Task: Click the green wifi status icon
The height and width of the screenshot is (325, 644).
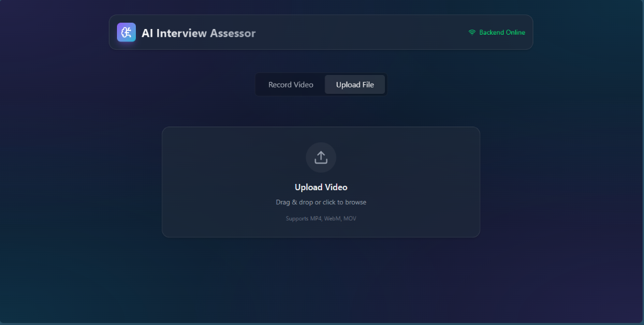Action: click(472, 33)
